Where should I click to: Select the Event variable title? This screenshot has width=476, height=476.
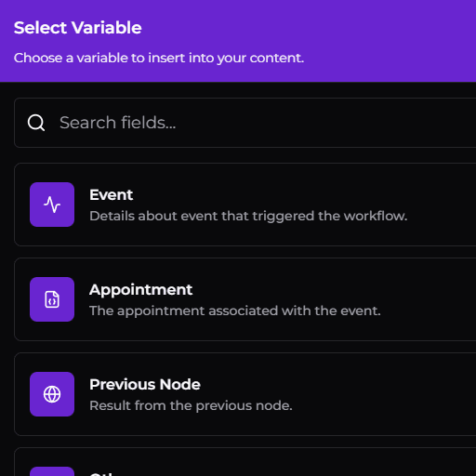point(111,195)
